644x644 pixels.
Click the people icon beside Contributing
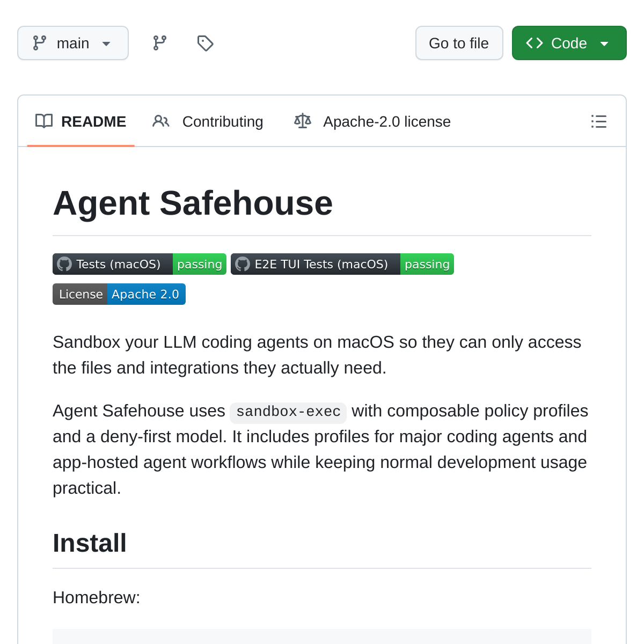pos(160,121)
